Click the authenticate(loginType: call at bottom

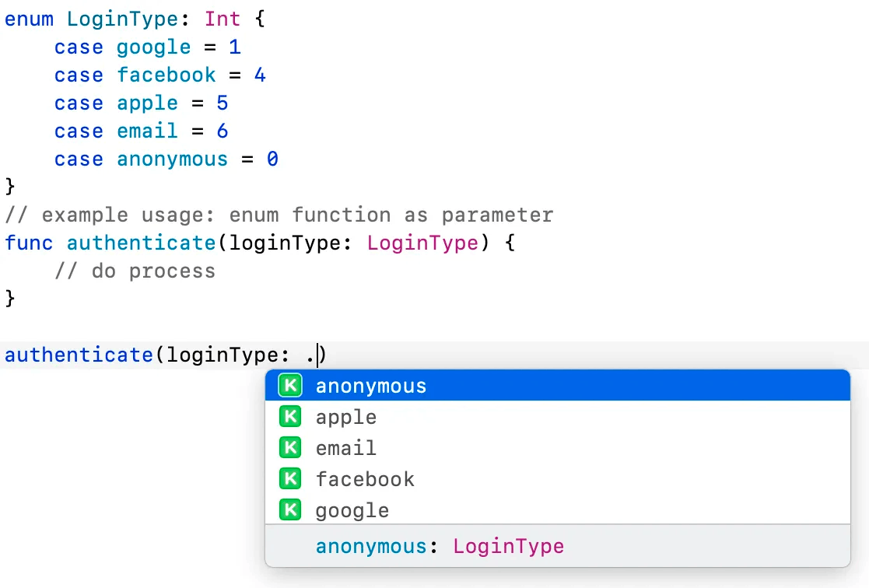coord(166,355)
